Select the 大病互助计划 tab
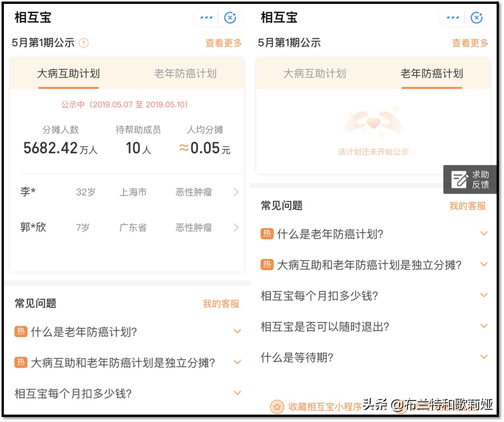 [68, 74]
